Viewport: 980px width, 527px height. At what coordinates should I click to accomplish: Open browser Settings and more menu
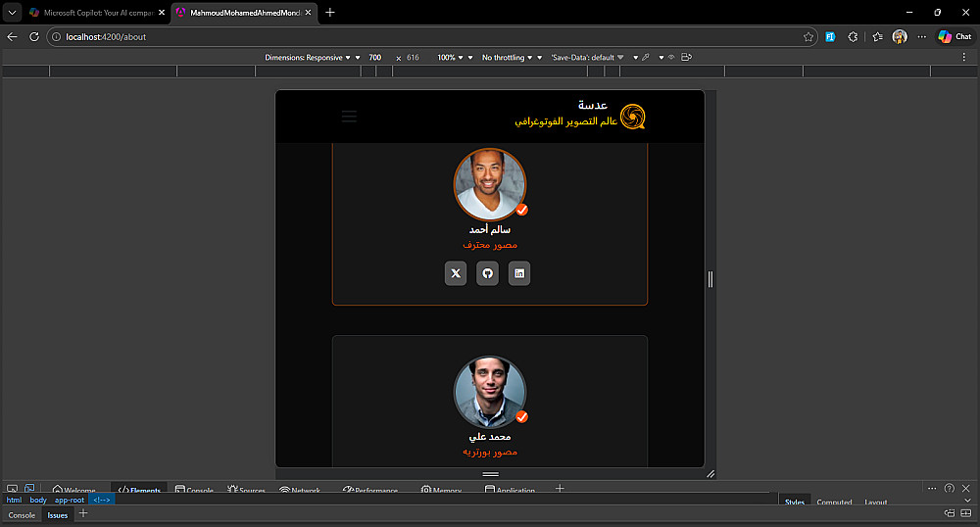[x=922, y=37]
